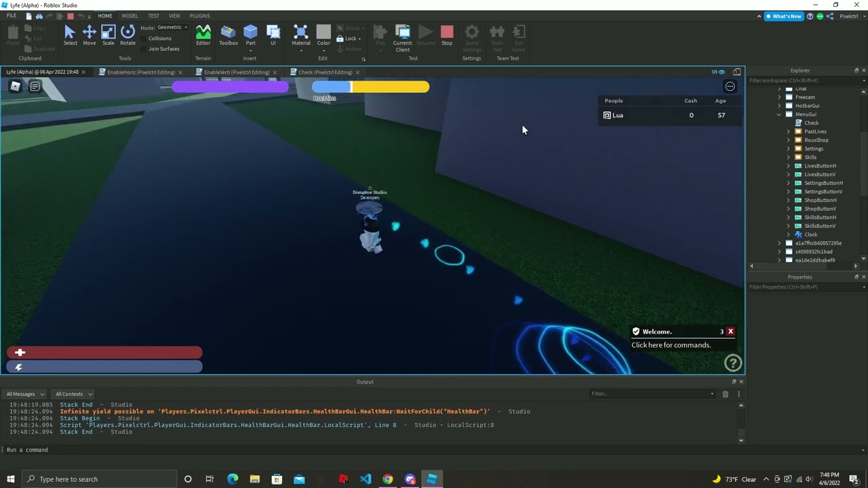Close the Welcome notification
Viewport: 868px width, 488px height.
730,331
